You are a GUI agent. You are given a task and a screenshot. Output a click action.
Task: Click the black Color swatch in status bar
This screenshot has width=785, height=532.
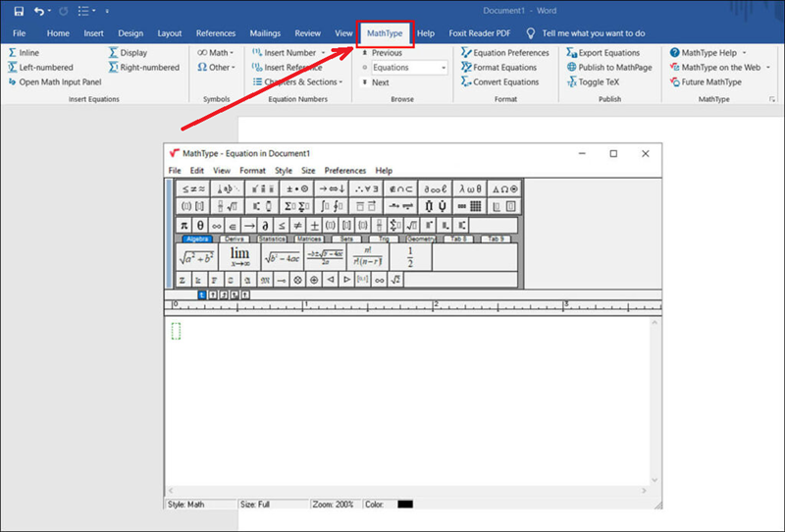[405, 504]
